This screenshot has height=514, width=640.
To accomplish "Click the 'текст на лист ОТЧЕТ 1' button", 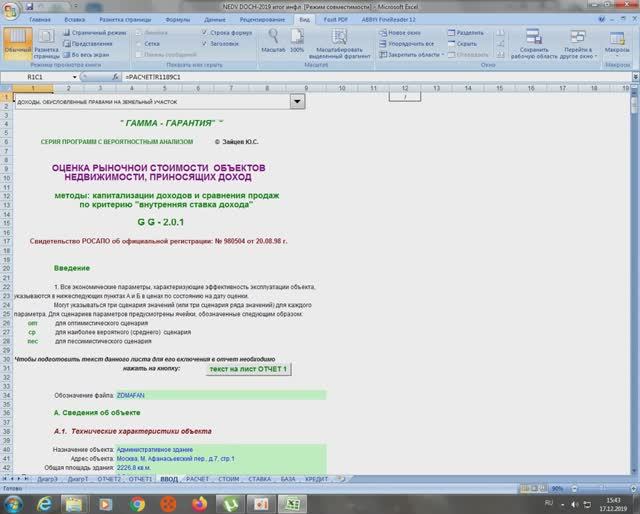I will (248, 369).
